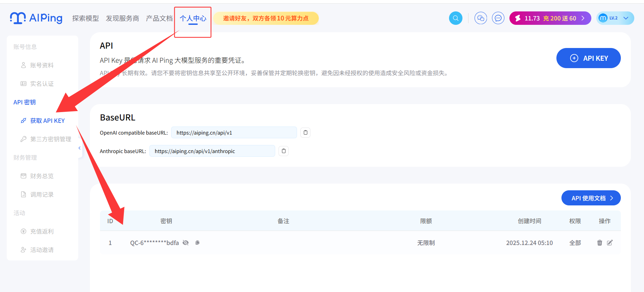The image size is (644, 292).
Task: Click the chevron in API 使用文档 button
Action: [x=611, y=198]
